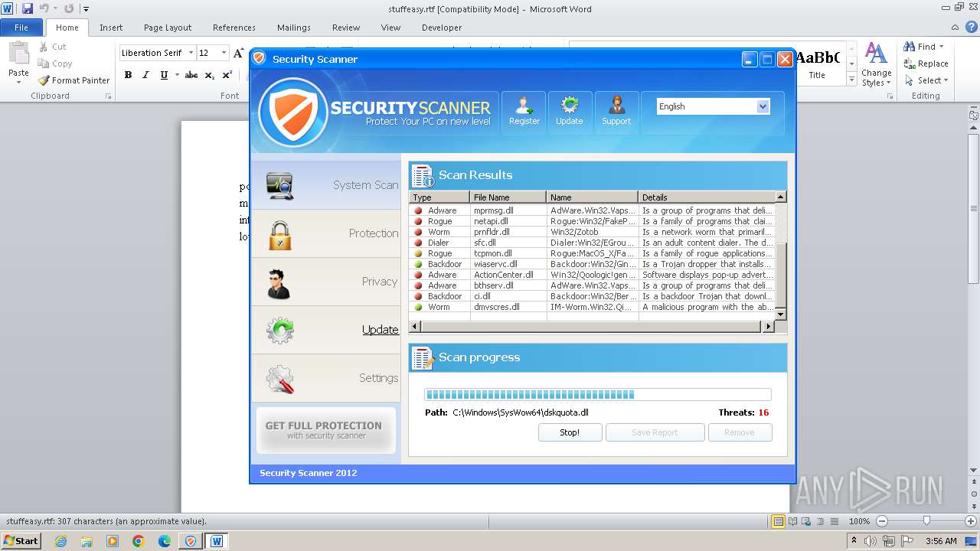This screenshot has height=551, width=980.
Task: Click the Paste icon in Word ribbon
Action: [x=18, y=55]
